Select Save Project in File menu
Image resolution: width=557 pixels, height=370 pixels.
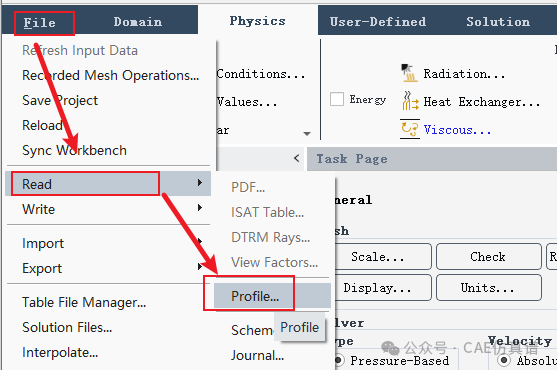60,100
